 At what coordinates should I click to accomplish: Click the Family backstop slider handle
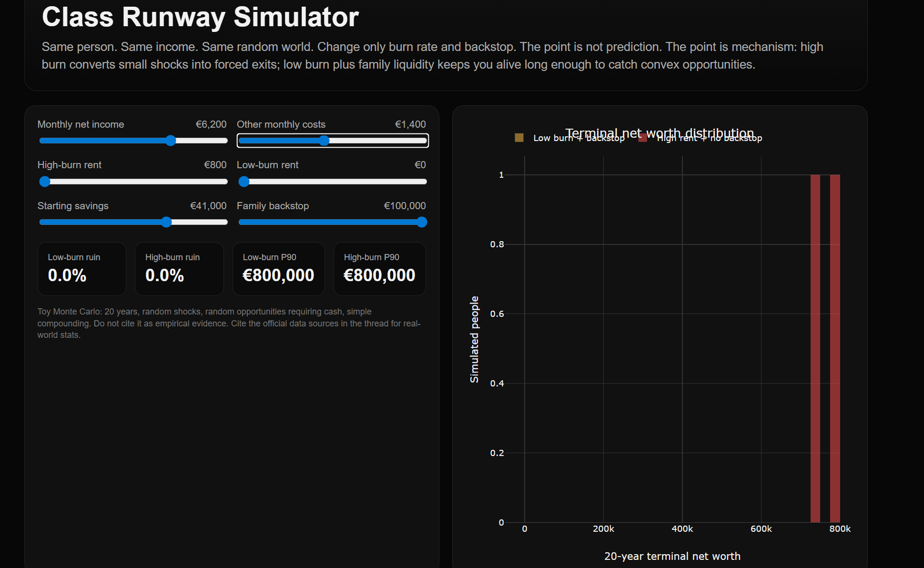[x=422, y=222]
